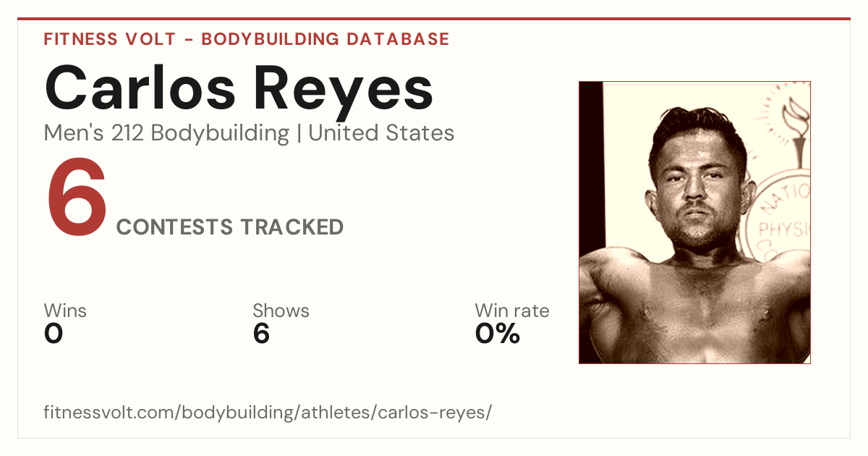
Task: Click the Wins label
Action: pos(65,311)
